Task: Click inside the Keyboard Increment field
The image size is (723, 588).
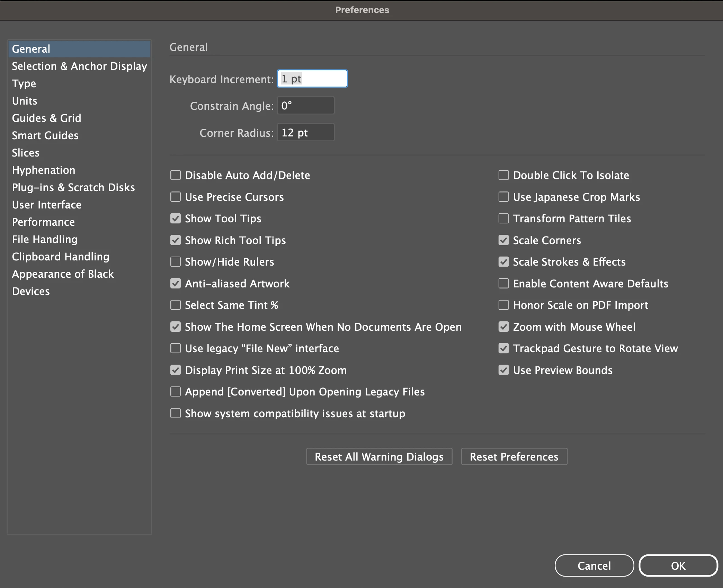Action: coord(312,79)
